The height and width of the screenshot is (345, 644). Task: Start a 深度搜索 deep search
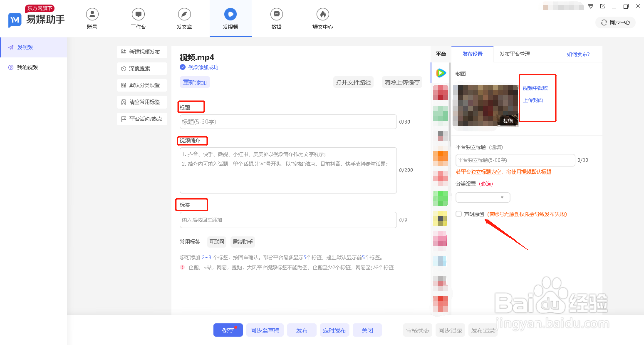click(x=142, y=68)
